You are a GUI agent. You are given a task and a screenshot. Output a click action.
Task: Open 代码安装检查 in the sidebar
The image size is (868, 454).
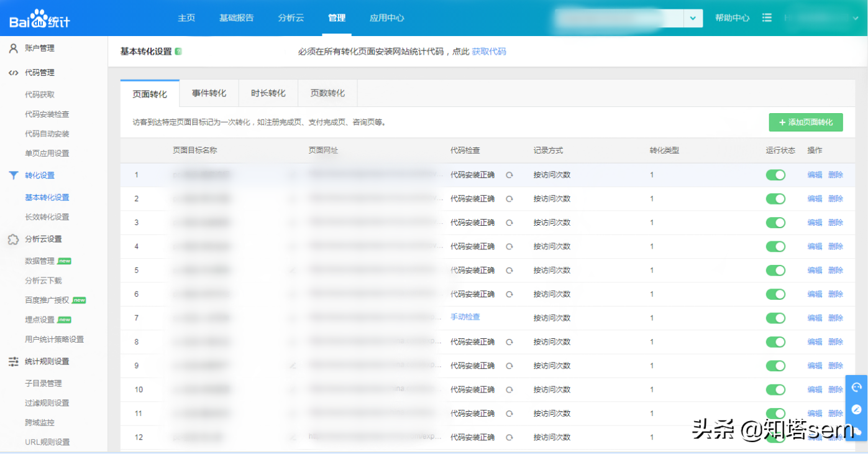point(47,114)
